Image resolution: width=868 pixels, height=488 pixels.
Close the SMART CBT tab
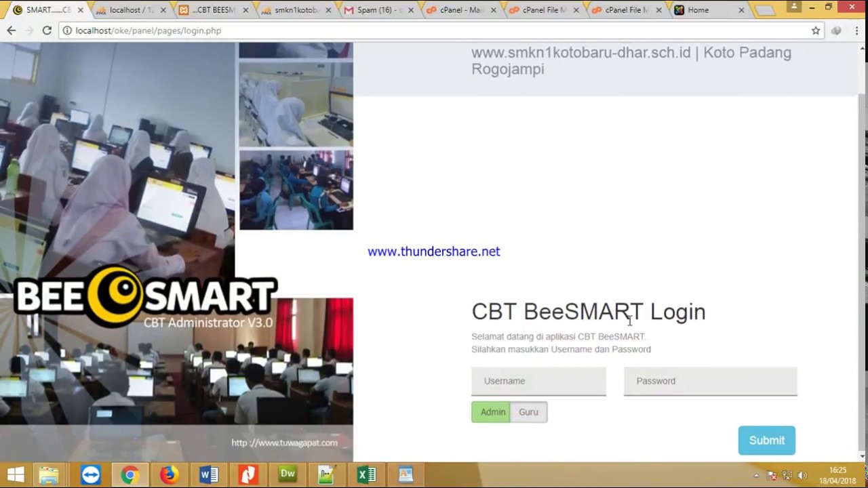point(81,10)
